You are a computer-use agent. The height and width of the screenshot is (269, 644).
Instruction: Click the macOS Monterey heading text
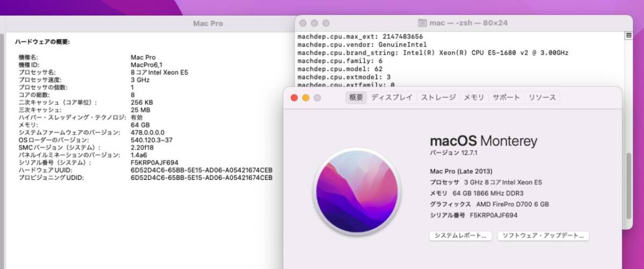click(484, 141)
